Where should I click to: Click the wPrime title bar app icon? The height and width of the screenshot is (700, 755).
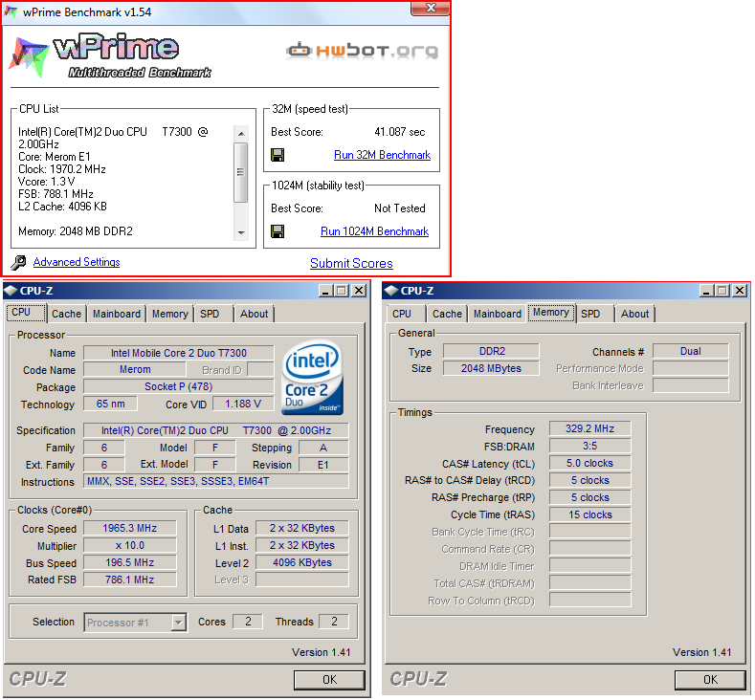(x=11, y=11)
